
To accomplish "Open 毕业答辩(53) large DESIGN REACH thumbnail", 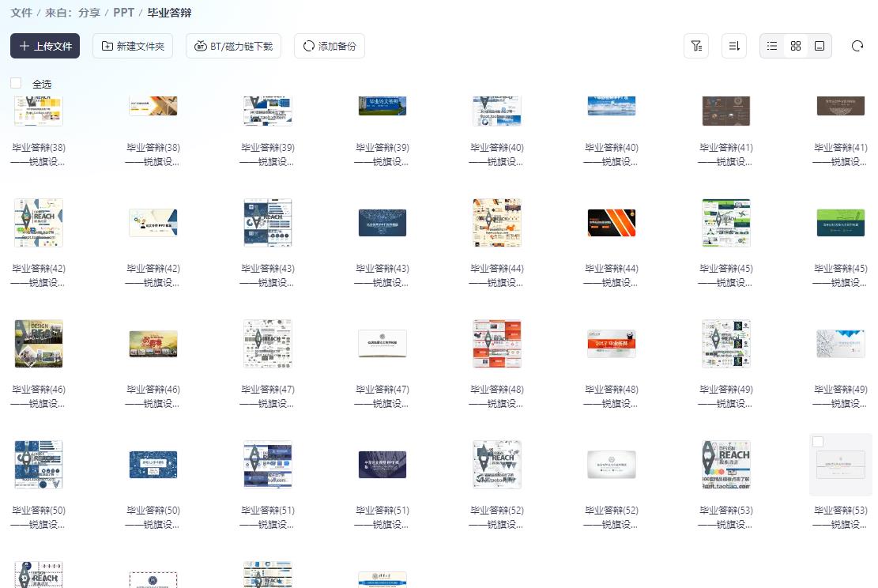I will click(726, 465).
